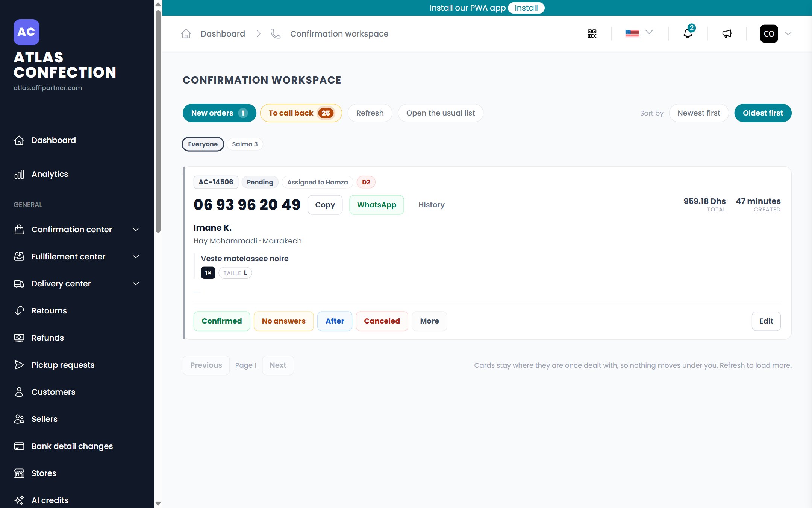Sort orders by Newest first
This screenshot has width=812, height=508.
click(x=699, y=113)
